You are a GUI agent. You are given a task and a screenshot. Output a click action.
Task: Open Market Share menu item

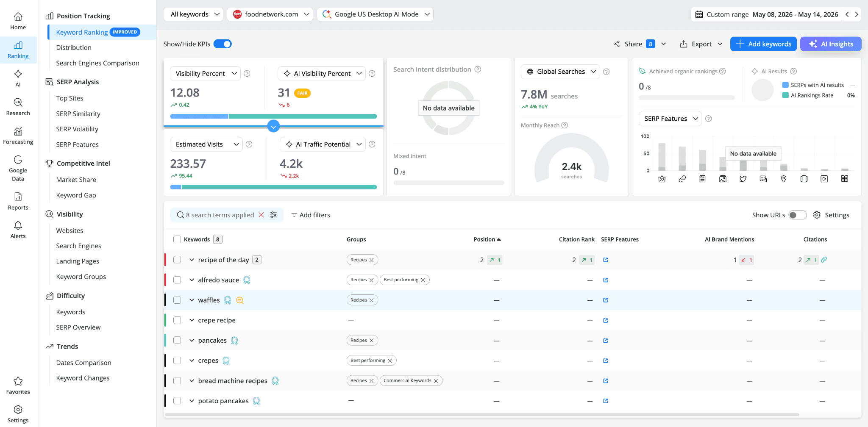76,180
